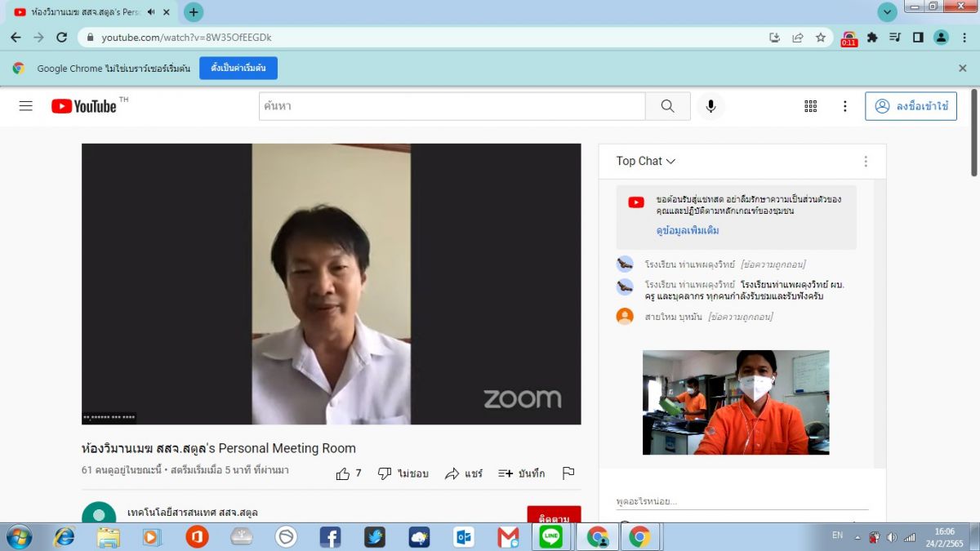Click the search magnifier button
This screenshot has width=980, height=551.
tap(667, 106)
